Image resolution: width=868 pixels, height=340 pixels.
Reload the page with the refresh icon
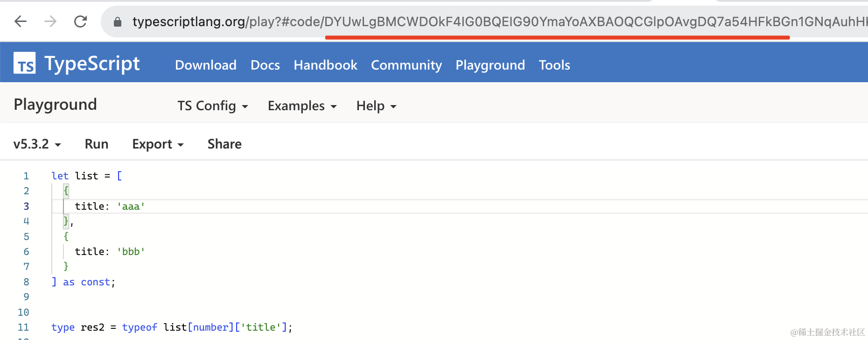81,21
